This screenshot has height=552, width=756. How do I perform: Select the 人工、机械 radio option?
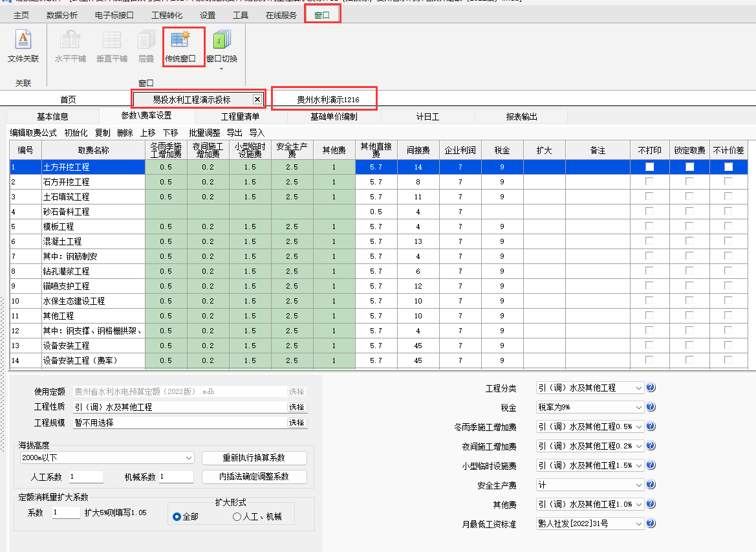click(237, 516)
